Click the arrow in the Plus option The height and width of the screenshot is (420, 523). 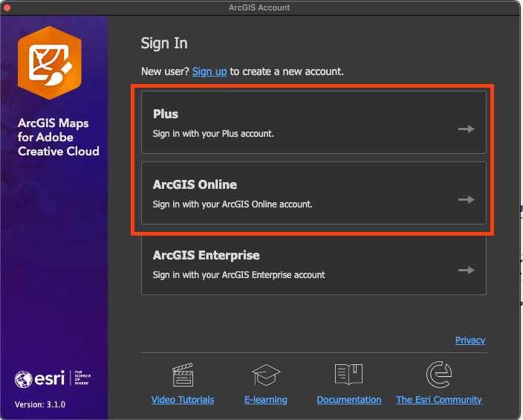click(466, 129)
